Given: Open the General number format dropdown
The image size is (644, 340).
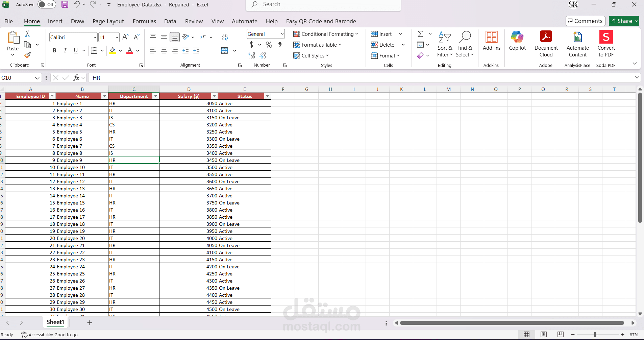Looking at the screenshot, I should (282, 34).
